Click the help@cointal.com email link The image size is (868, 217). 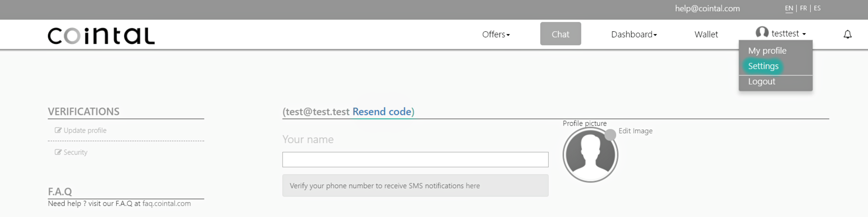click(707, 8)
